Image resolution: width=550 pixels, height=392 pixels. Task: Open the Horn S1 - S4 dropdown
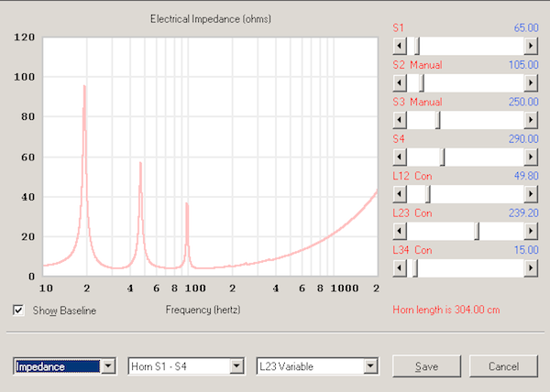click(x=236, y=366)
